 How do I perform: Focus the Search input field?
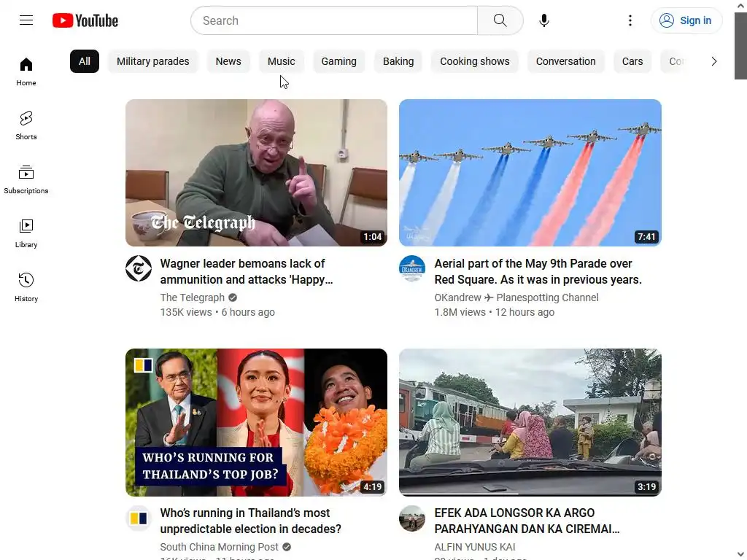[334, 20]
